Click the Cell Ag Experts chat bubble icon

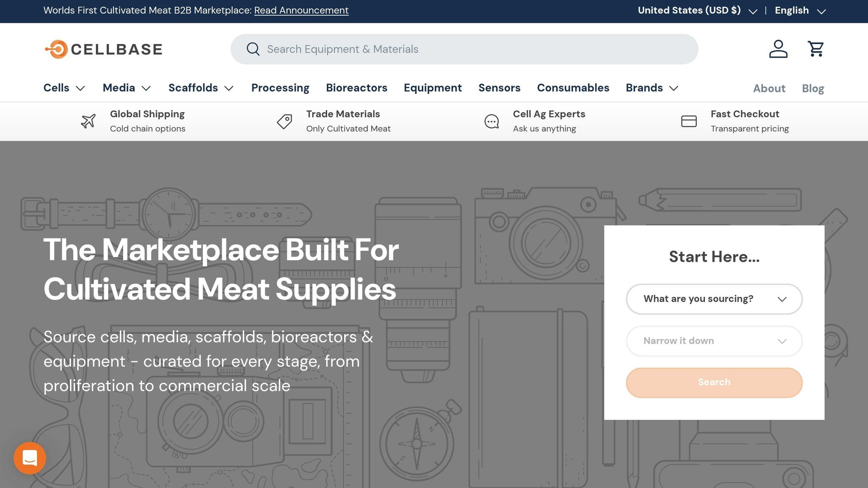(492, 122)
